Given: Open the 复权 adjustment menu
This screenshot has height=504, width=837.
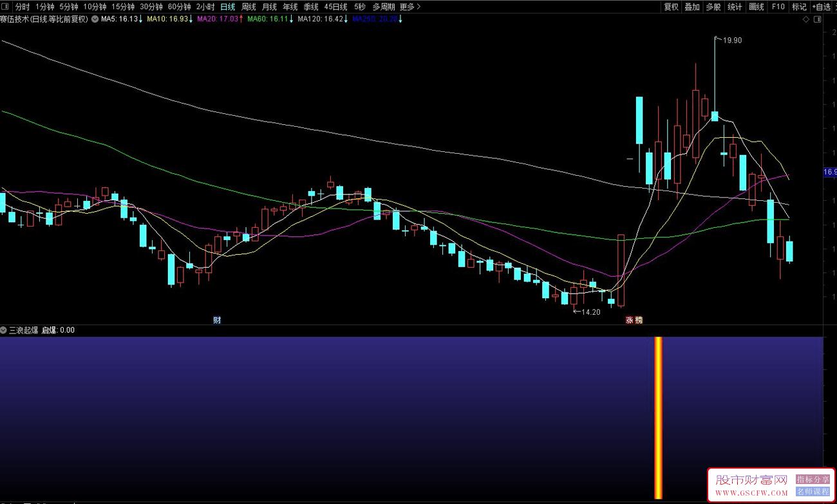Looking at the screenshot, I should (x=672, y=6).
